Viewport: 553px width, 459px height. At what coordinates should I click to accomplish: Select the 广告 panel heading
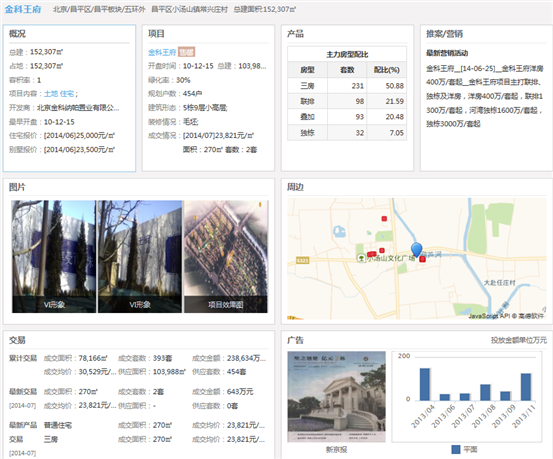pyautogui.click(x=295, y=340)
